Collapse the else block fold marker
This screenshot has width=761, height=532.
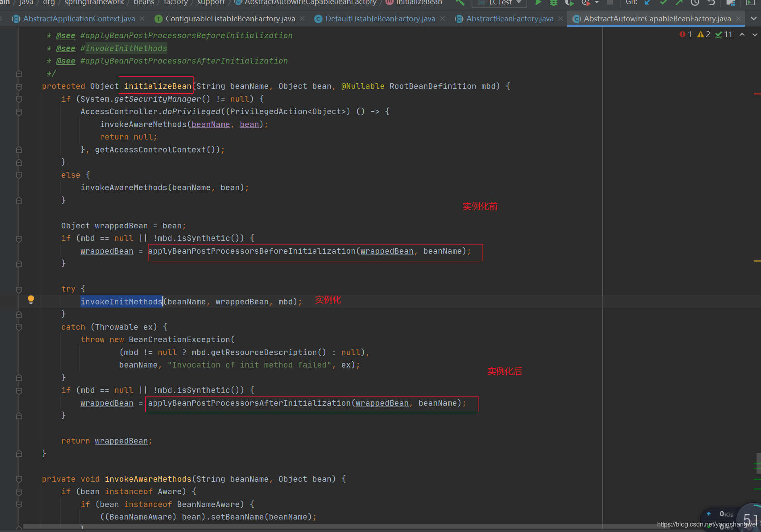(19, 175)
